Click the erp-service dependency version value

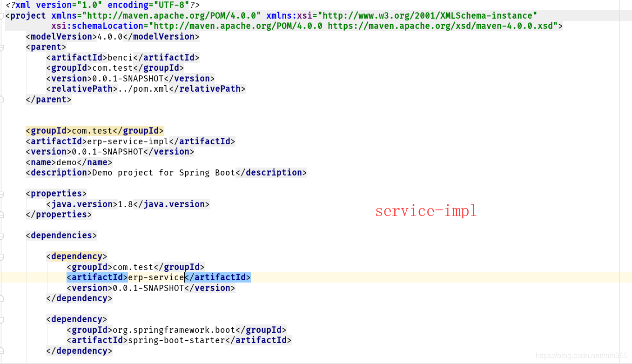(148, 288)
